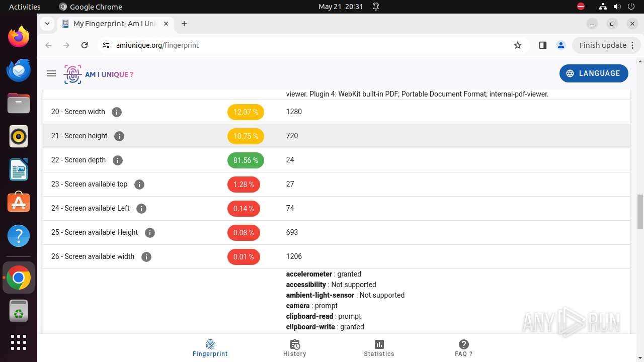Click the 0.14 % similarity badge
The height and width of the screenshot is (362, 644).
click(244, 209)
